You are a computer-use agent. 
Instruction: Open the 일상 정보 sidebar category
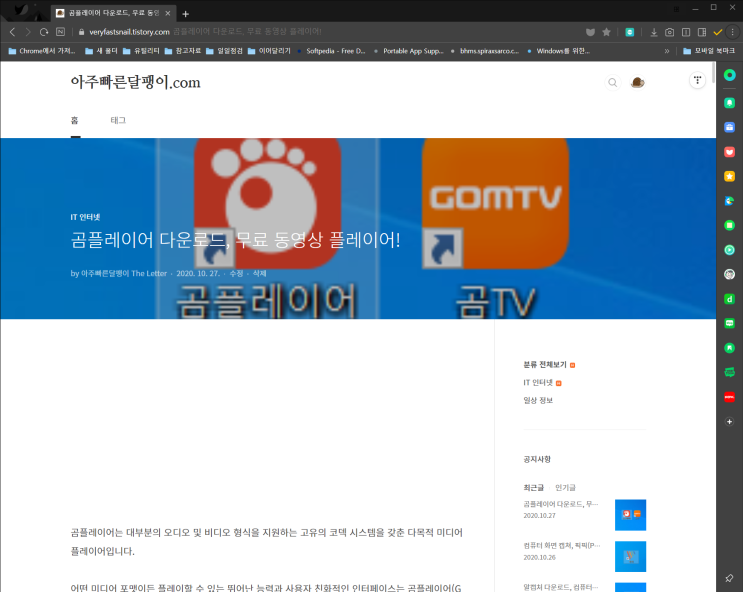tap(538, 401)
